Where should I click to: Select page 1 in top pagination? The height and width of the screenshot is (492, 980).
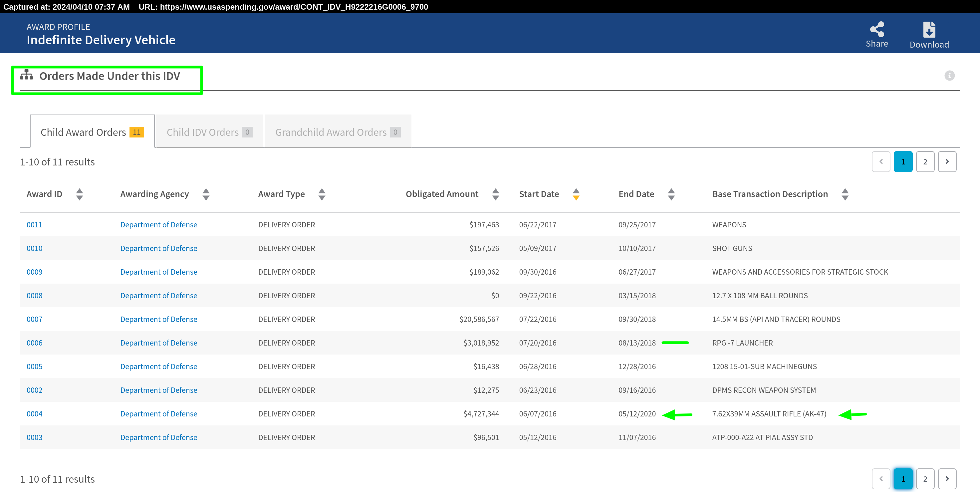click(x=903, y=162)
